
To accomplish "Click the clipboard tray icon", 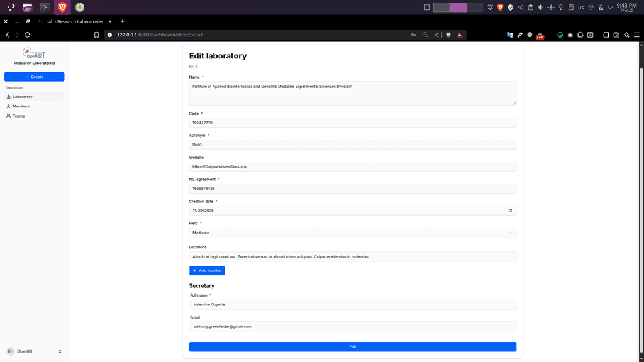I will click(x=531, y=8).
